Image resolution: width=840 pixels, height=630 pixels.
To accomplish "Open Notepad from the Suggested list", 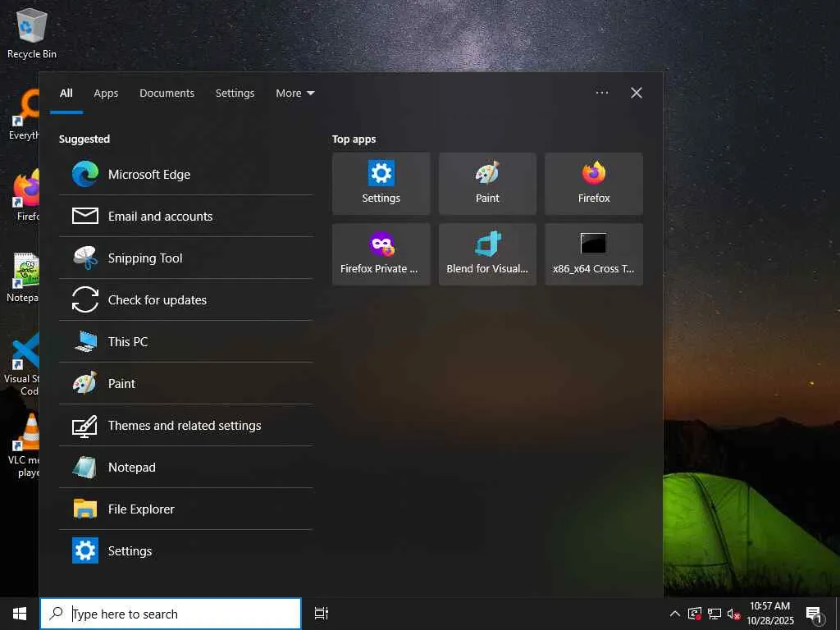I will click(185, 467).
